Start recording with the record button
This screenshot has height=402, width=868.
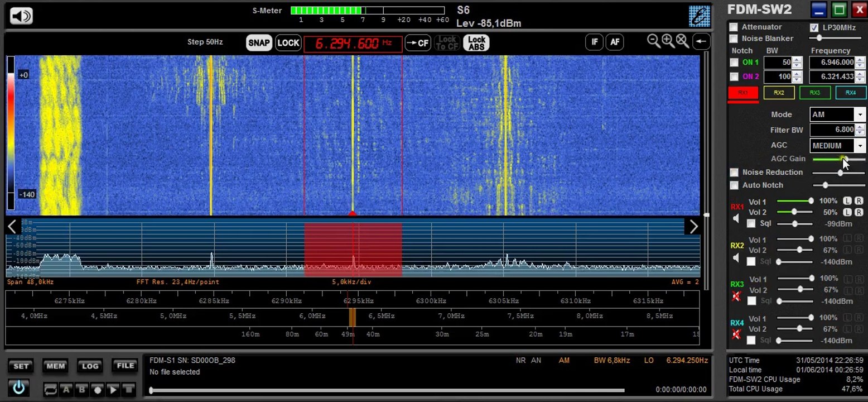tap(98, 390)
